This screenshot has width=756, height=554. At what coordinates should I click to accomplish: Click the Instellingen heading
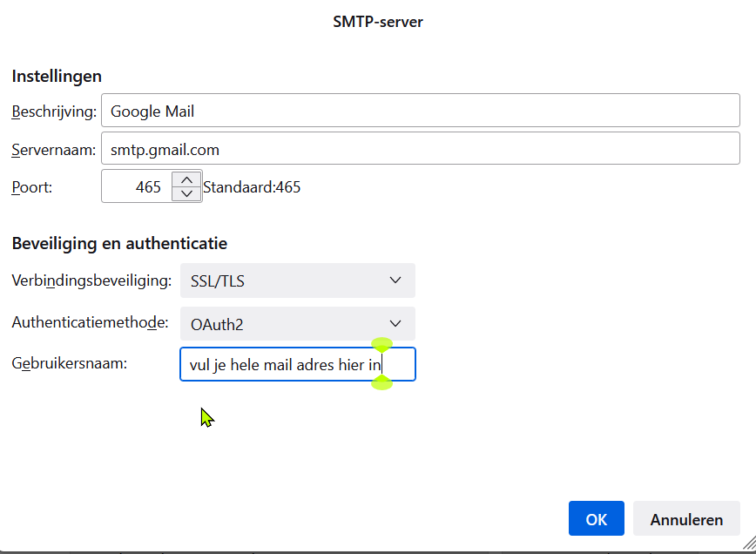click(x=57, y=76)
